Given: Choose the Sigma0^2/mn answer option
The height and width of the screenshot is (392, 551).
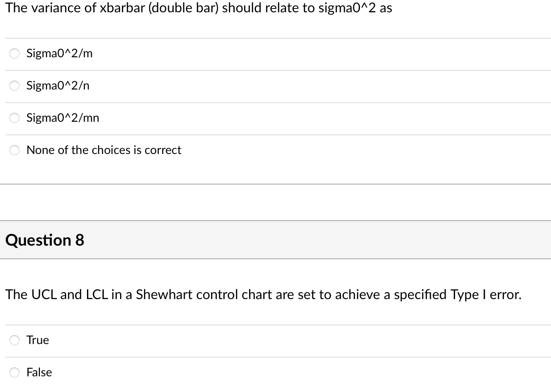Looking at the screenshot, I should [14, 118].
